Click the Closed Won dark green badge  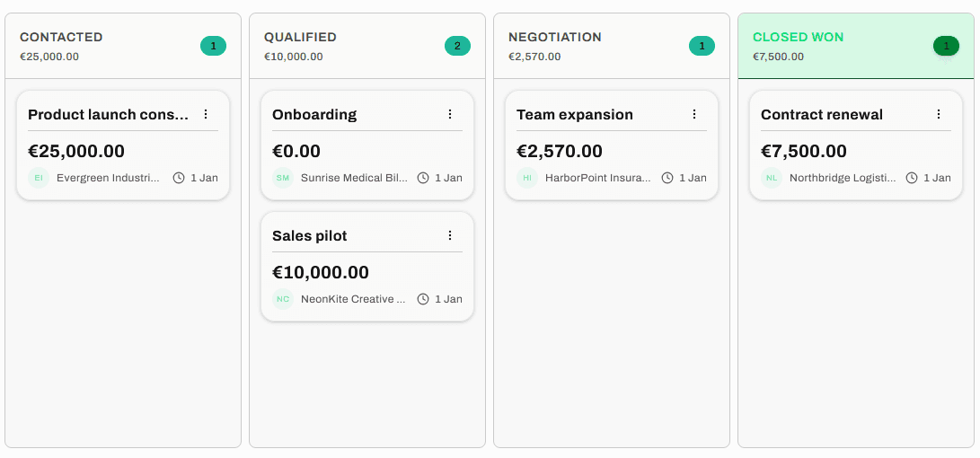(x=946, y=46)
